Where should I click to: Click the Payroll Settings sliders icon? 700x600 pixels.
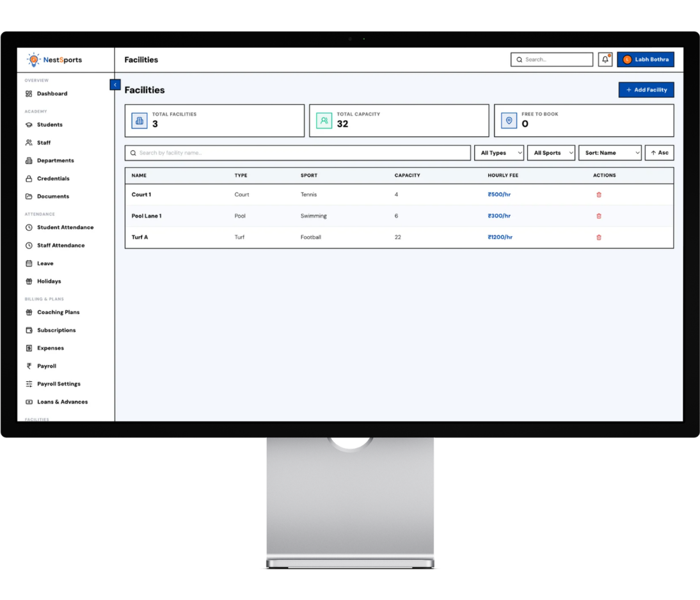29,384
